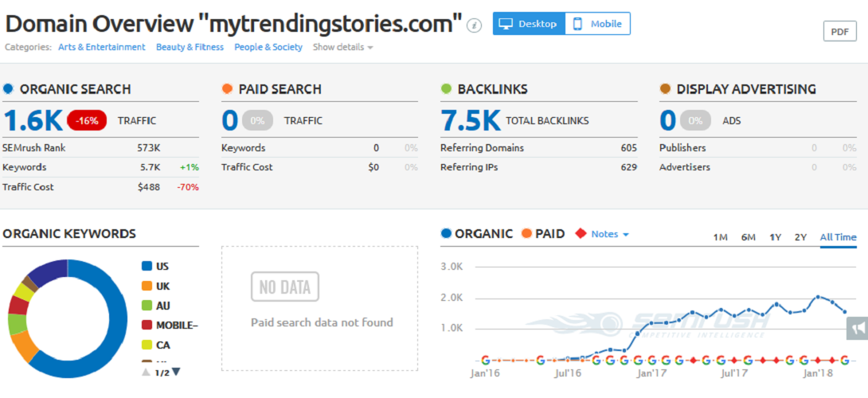Open the feedback megaphone icon at right edge
The height and width of the screenshot is (398, 868).
(x=858, y=329)
